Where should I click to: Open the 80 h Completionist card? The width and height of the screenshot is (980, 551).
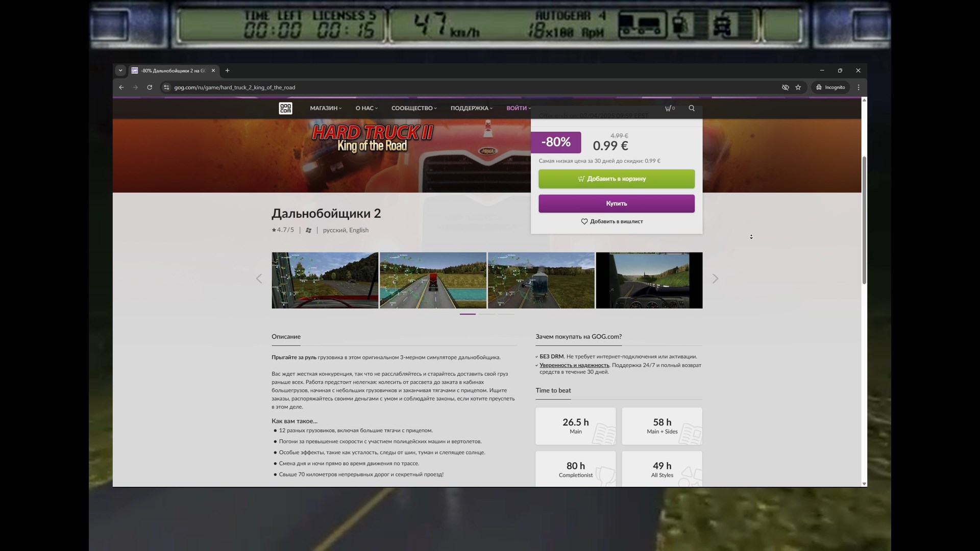coord(576,469)
